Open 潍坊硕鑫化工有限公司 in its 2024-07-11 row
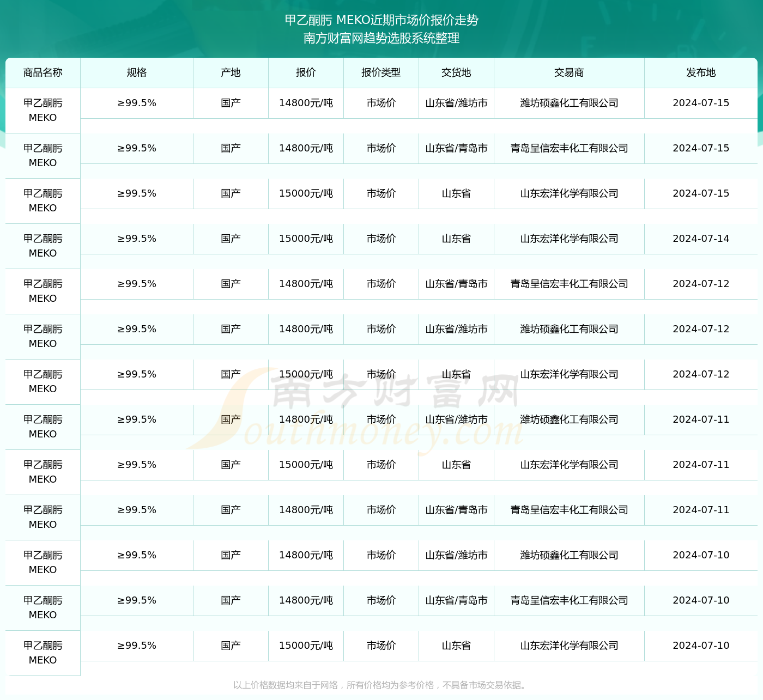This screenshot has width=763, height=700. pyautogui.click(x=569, y=419)
